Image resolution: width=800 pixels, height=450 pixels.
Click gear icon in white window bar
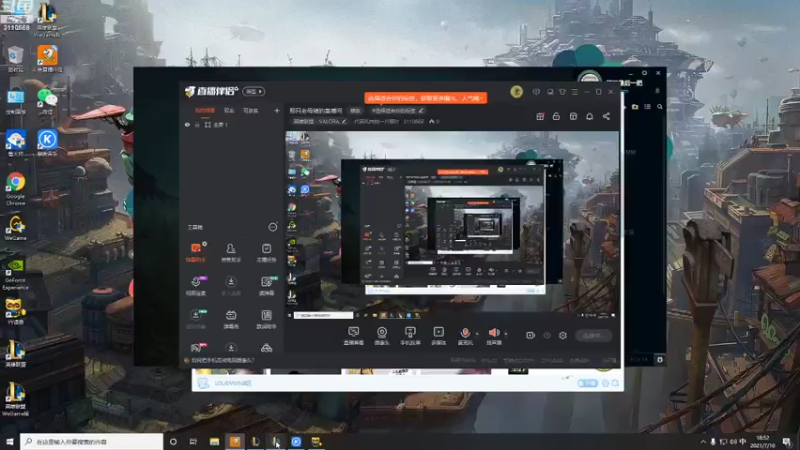[605, 383]
